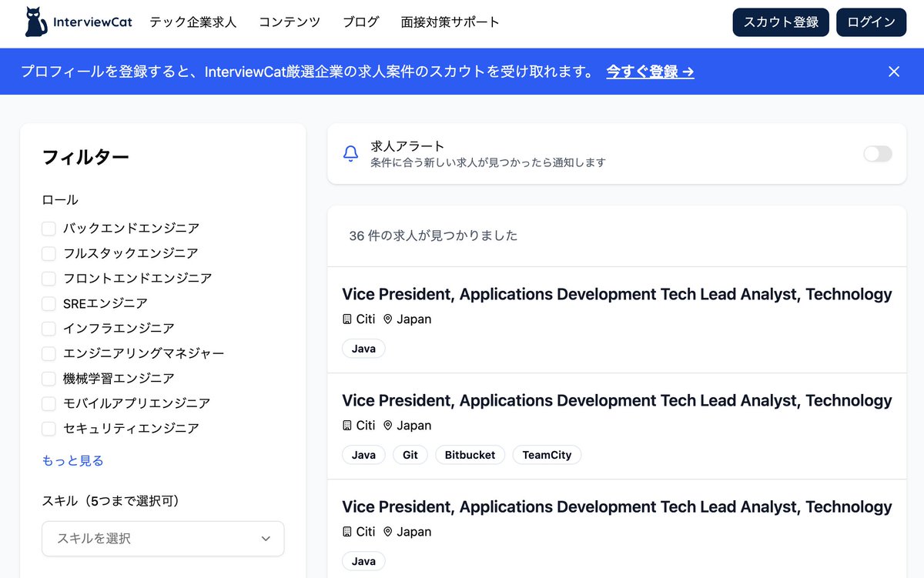Viewport: 924px width, 578px height.
Task: Check the 機械学習エンジニア role filter
Action: (49, 379)
